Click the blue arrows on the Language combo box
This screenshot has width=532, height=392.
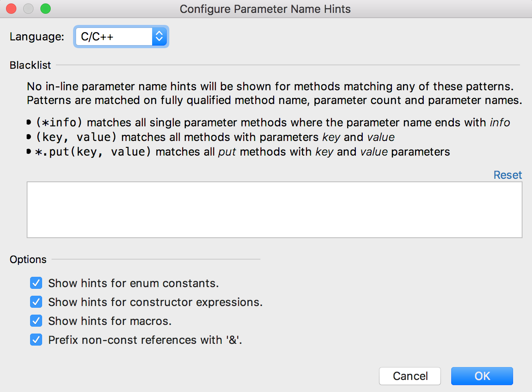(x=159, y=37)
